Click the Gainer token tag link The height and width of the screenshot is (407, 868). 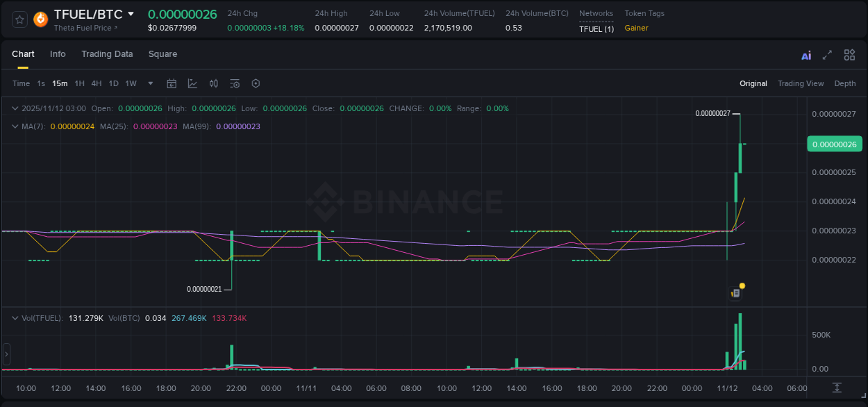(636, 28)
